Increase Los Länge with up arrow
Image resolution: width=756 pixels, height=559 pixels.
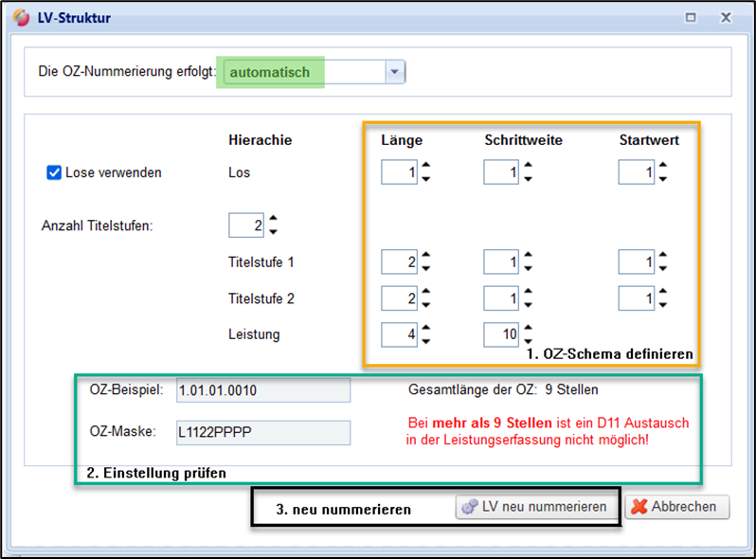(x=425, y=166)
